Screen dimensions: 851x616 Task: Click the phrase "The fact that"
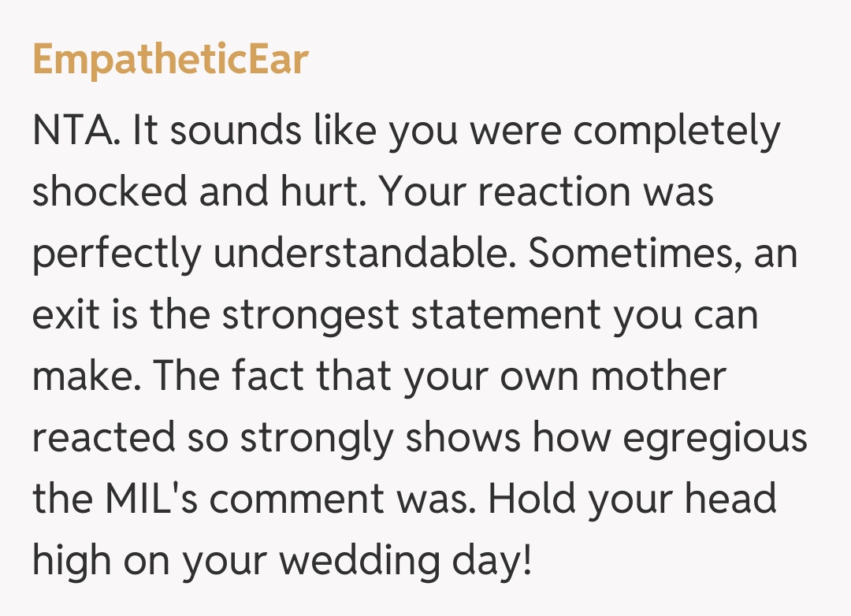coord(270,377)
